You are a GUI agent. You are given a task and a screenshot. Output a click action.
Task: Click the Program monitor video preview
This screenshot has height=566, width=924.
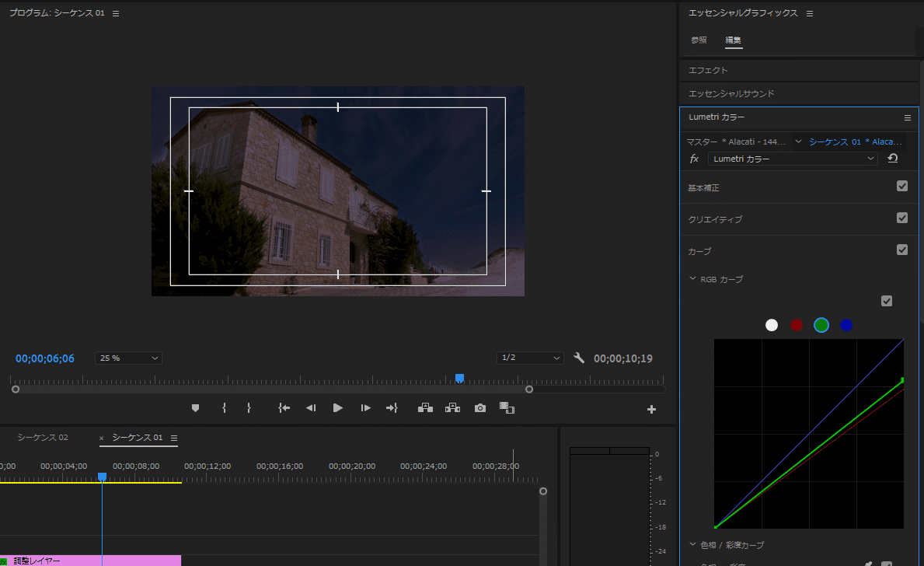click(338, 191)
